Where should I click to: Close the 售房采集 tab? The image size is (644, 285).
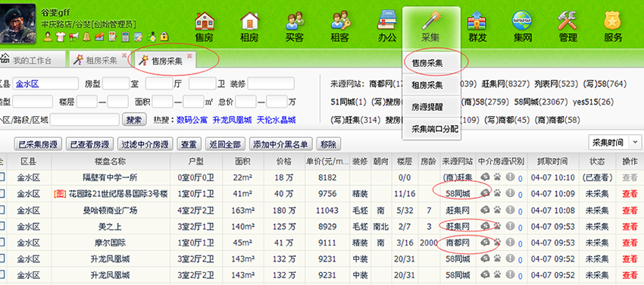[x=189, y=55]
